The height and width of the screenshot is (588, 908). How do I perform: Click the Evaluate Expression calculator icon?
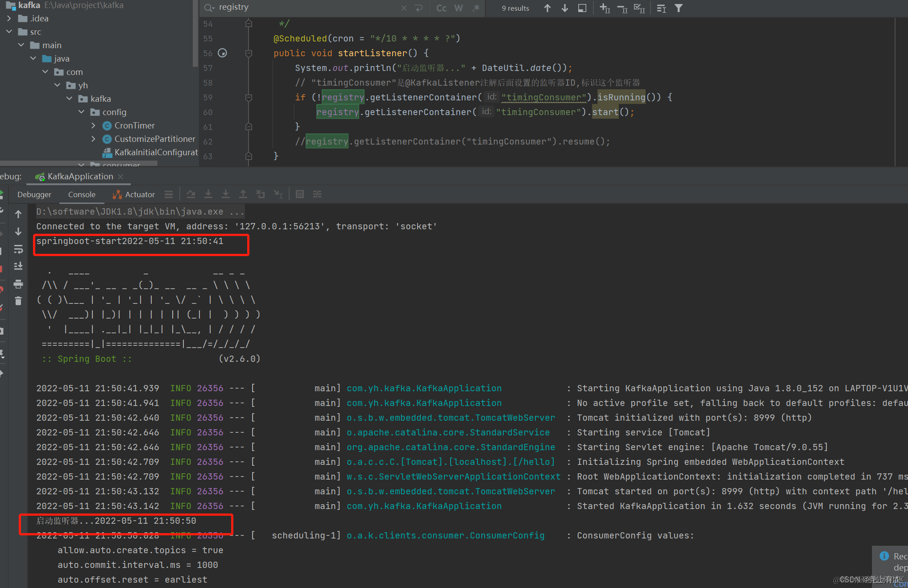(x=300, y=194)
